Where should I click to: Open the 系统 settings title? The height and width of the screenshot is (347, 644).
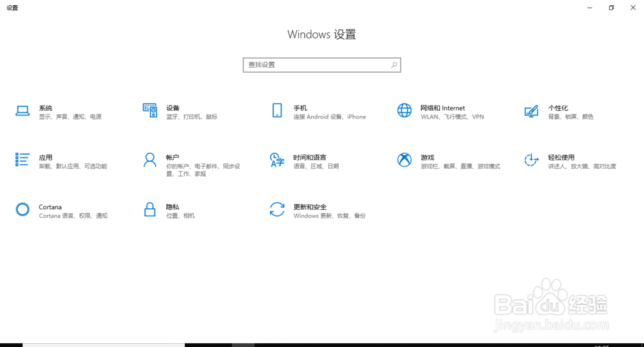(46, 108)
